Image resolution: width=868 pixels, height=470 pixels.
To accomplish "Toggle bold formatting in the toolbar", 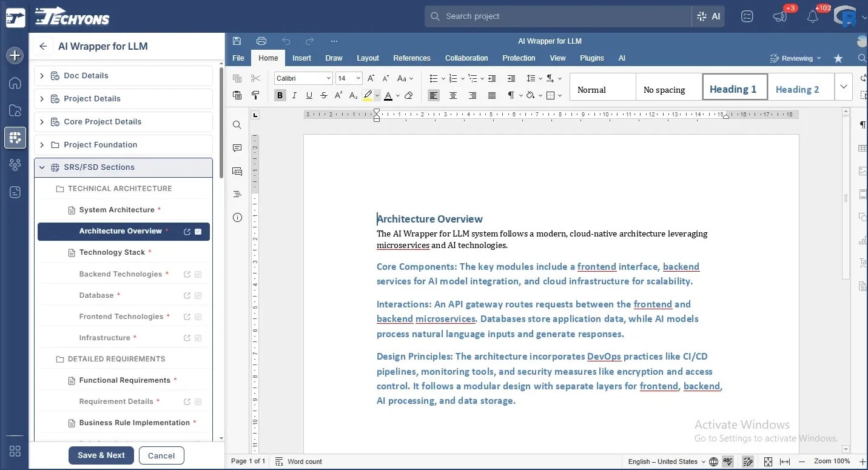I will pos(279,95).
